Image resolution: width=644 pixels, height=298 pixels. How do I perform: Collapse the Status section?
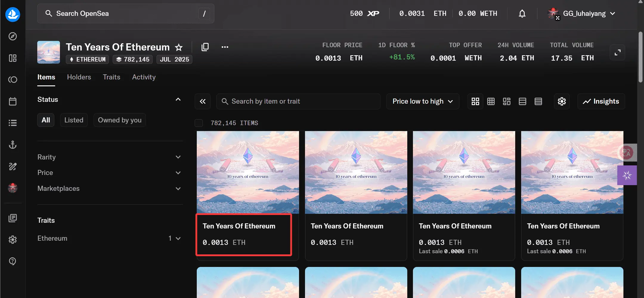click(x=178, y=99)
